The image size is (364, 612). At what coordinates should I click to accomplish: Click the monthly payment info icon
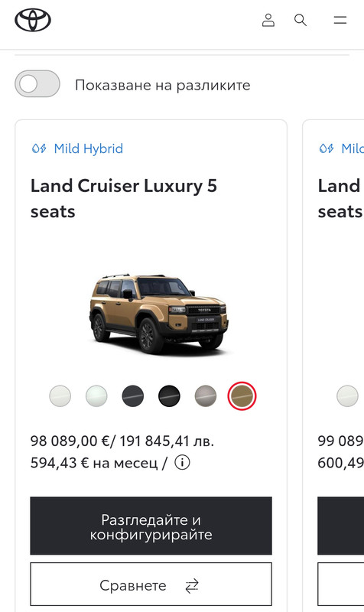182,463
